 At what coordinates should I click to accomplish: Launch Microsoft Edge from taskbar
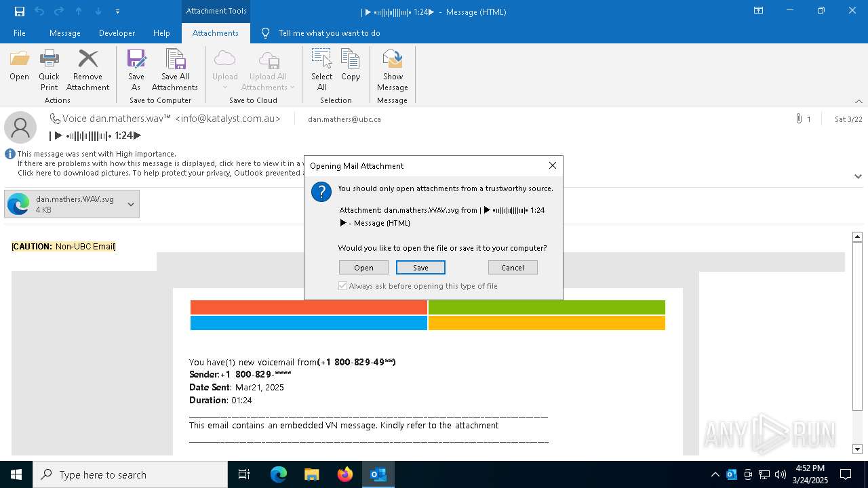pos(279,474)
